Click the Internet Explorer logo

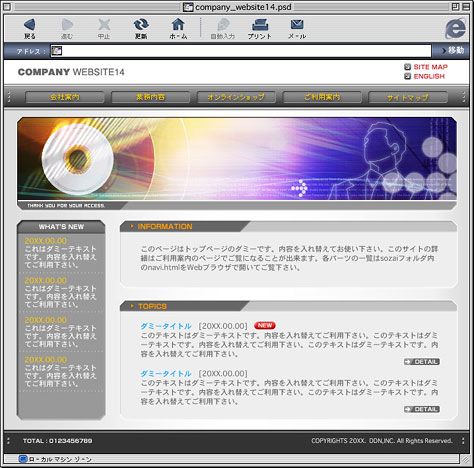pos(455,29)
